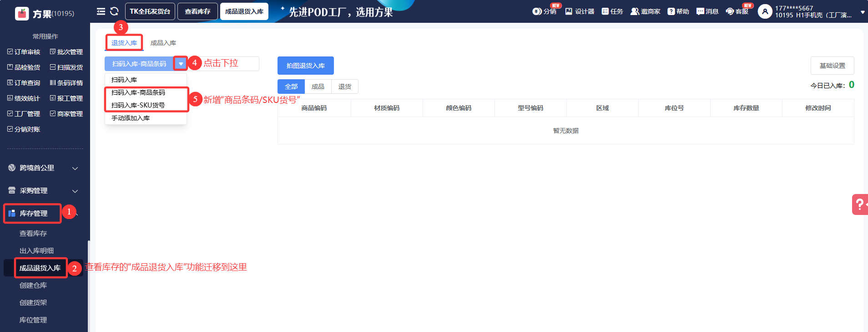
Task: Open 邀商家 invite merchants
Action: 645,11
